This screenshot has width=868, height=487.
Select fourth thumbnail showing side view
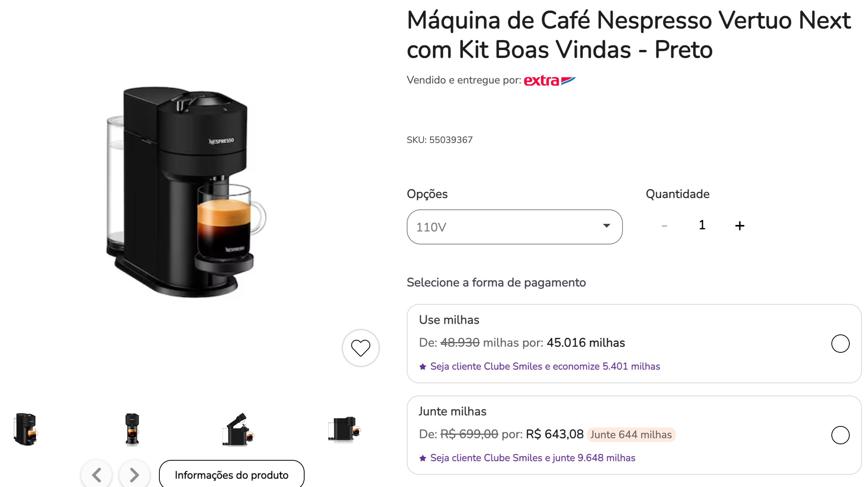tap(344, 429)
